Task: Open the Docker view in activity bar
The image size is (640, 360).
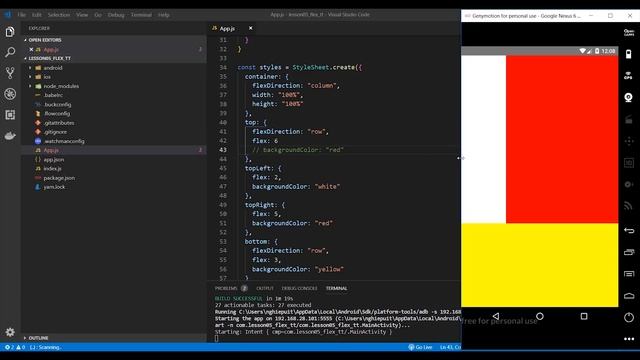Action: tap(10, 136)
